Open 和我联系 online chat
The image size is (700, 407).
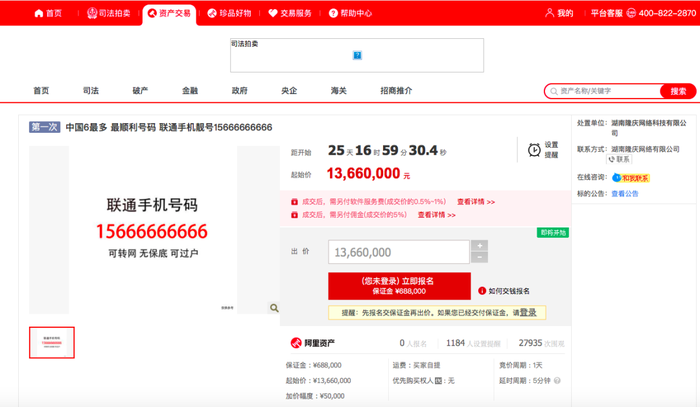coord(631,178)
